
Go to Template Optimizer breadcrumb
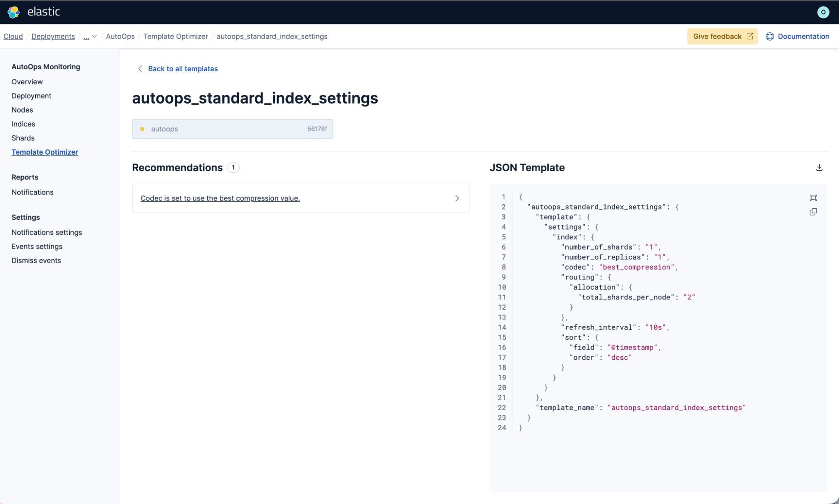tap(176, 36)
